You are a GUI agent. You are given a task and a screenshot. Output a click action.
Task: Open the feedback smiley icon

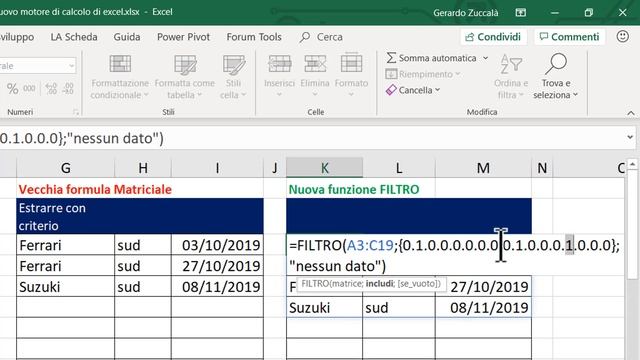pyautogui.click(x=622, y=36)
